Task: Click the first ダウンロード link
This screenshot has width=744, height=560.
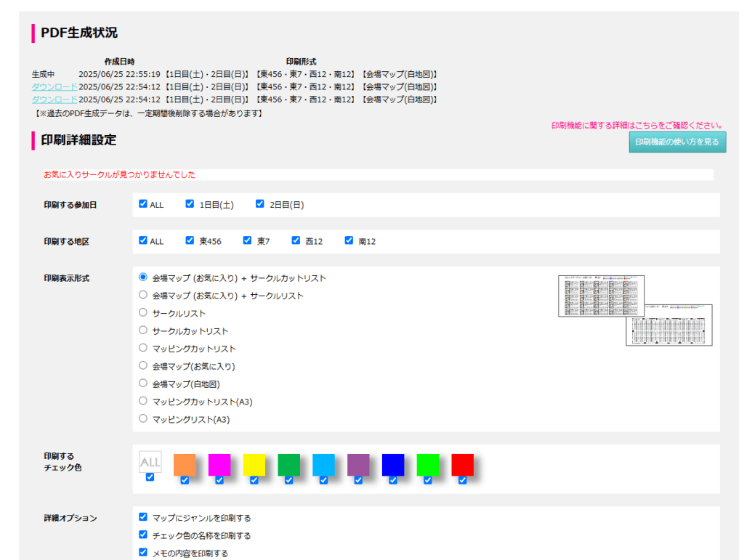Action: coord(54,87)
